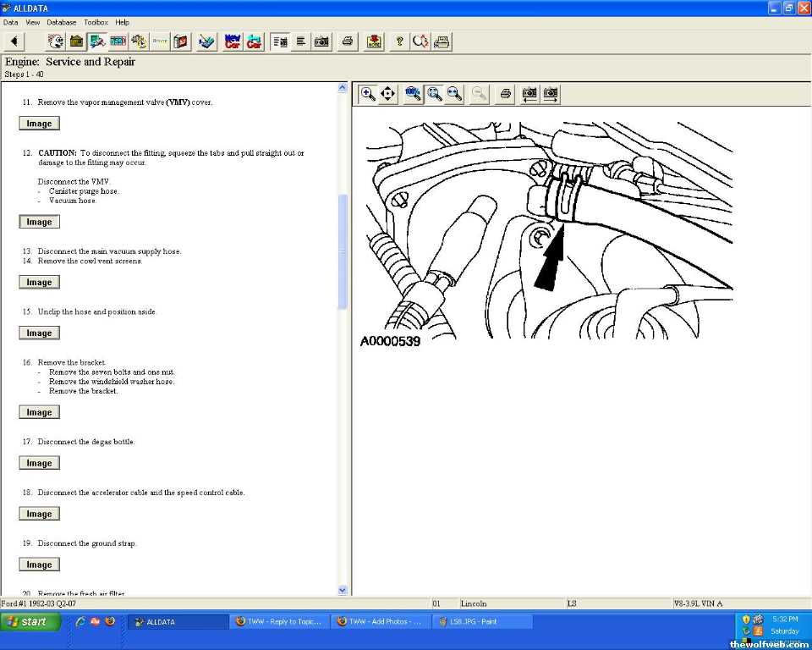Click the main toolbar printer icon
Viewport: 812px width, 650px height.
(347, 41)
